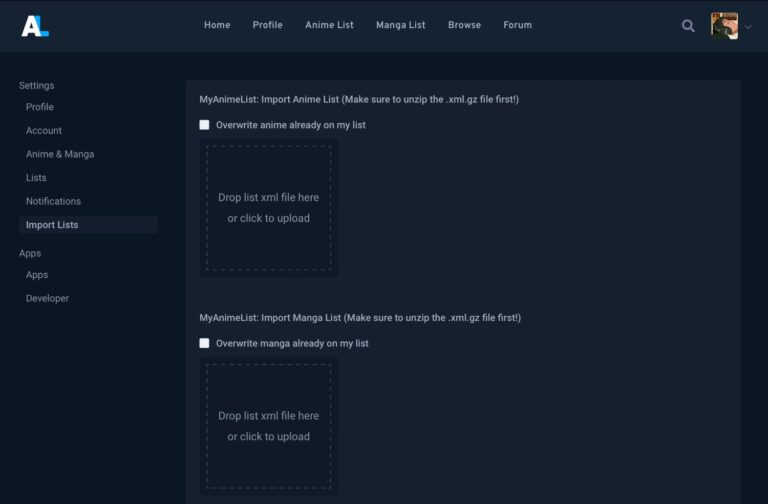This screenshot has width=768, height=504.
Task: Open Notifications settings in sidebar
Action: coord(53,201)
